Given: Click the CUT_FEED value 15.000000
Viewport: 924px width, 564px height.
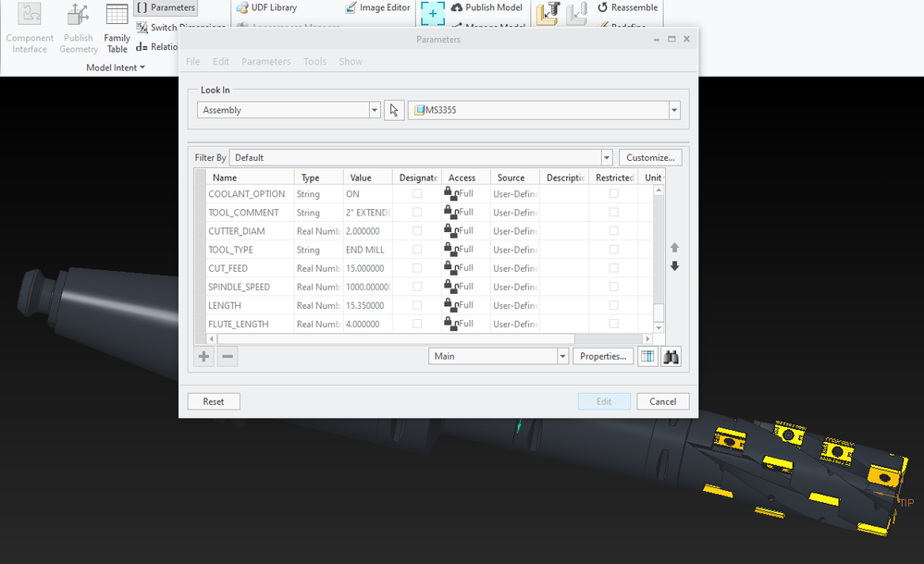Looking at the screenshot, I should click(364, 268).
